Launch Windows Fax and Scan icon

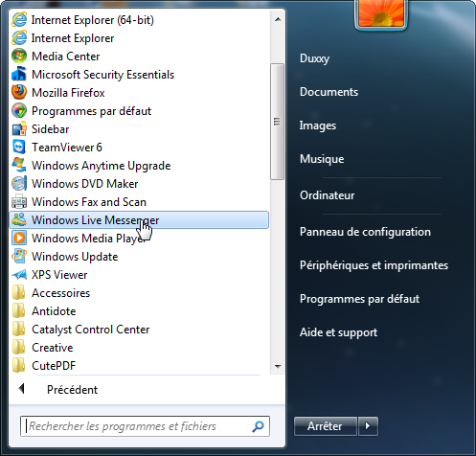(x=19, y=202)
